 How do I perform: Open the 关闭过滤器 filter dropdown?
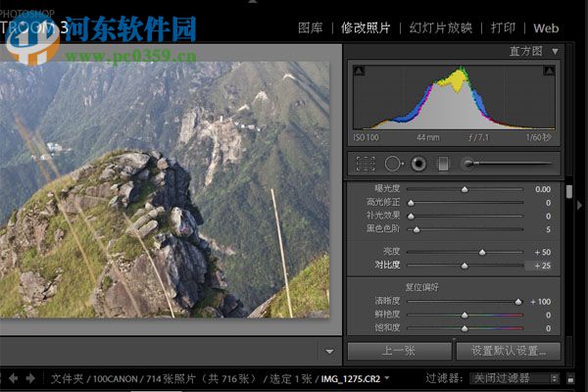[x=514, y=378]
